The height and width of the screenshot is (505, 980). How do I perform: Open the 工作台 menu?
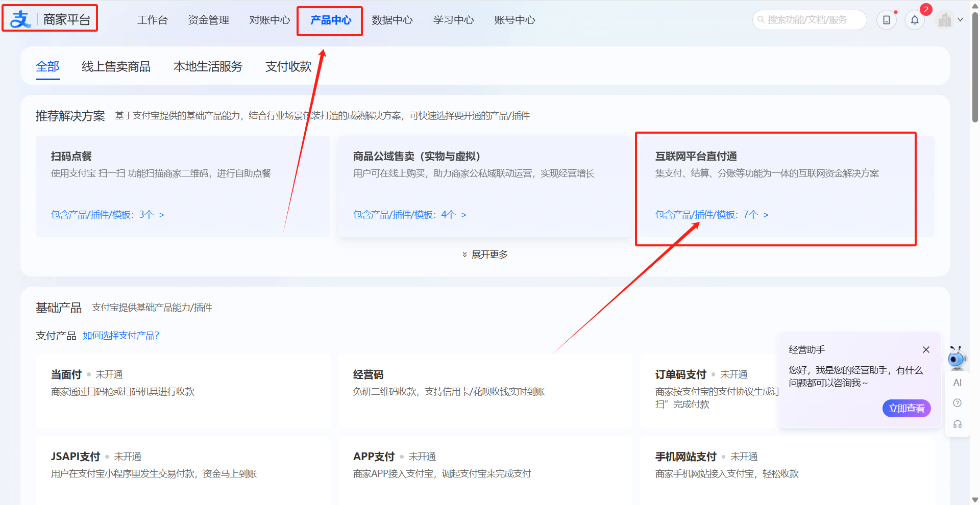pos(152,20)
